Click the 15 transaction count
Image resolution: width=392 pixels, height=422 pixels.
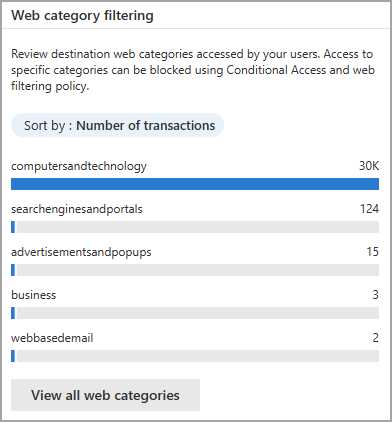(x=373, y=252)
